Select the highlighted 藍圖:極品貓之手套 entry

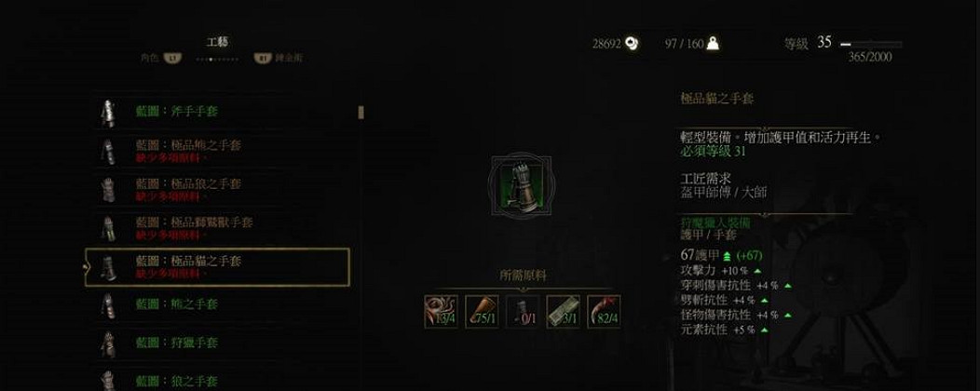coord(217,266)
